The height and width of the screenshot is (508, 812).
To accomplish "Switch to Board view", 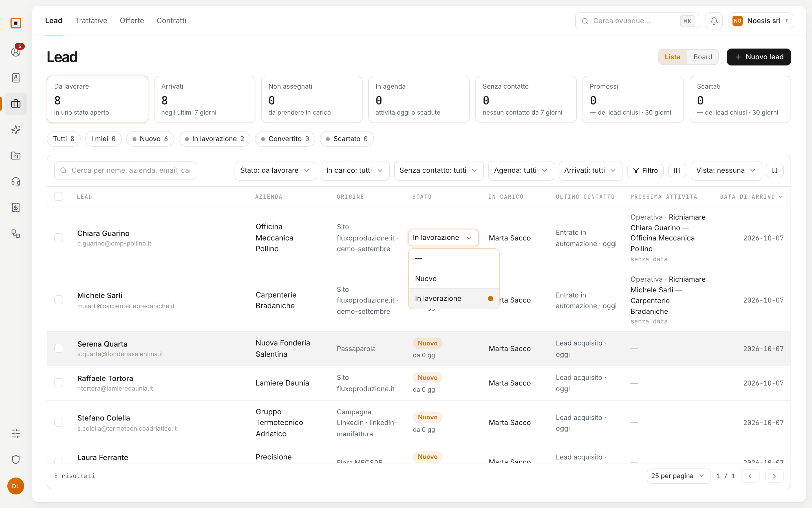I will (703, 57).
